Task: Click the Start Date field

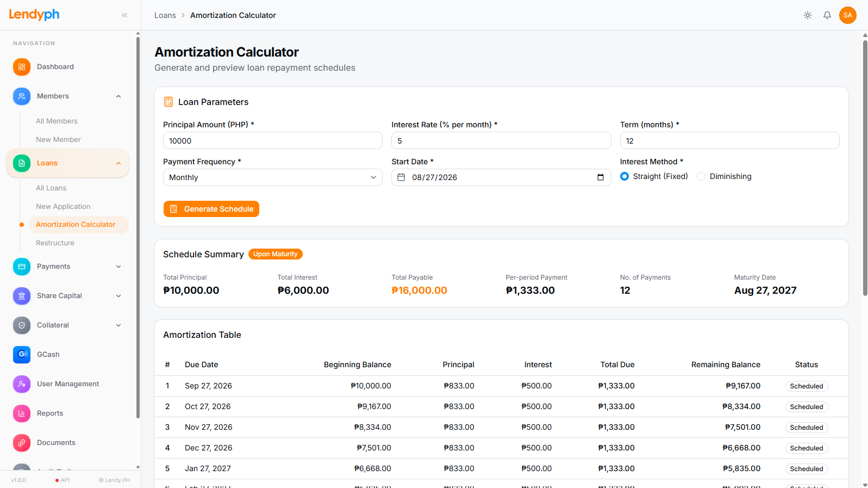Action: (501, 177)
